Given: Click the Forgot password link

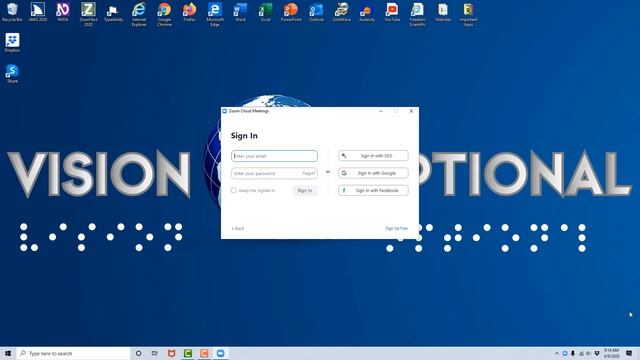Looking at the screenshot, I should pos(308,173).
